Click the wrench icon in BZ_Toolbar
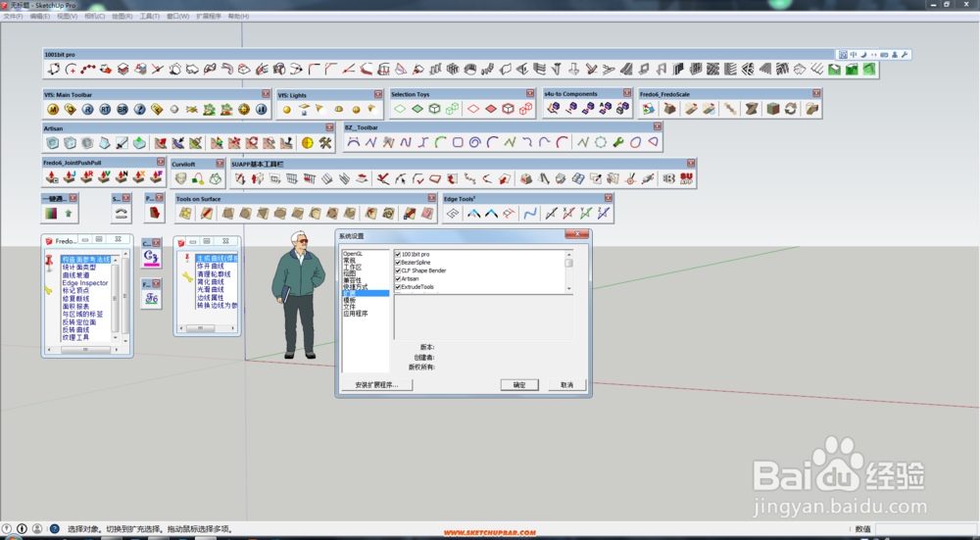The width and height of the screenshot is (980, 540). [x=618, y=142]
